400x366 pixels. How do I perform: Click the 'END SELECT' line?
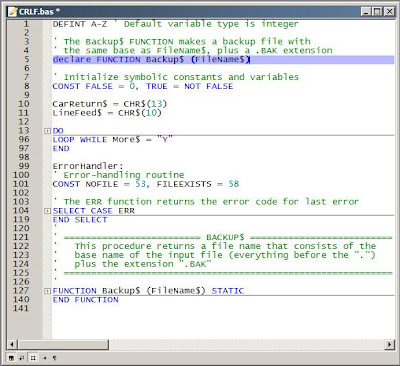coord(80,220)
